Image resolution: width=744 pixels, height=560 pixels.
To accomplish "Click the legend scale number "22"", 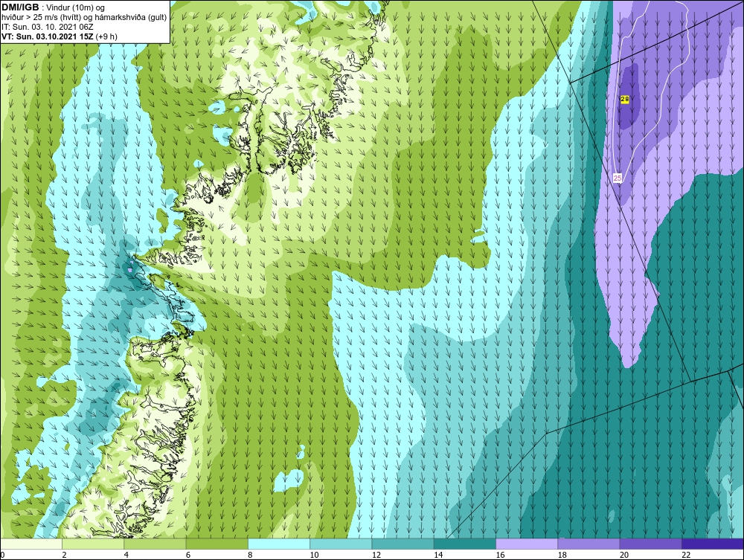I will [x=686, y=556].
